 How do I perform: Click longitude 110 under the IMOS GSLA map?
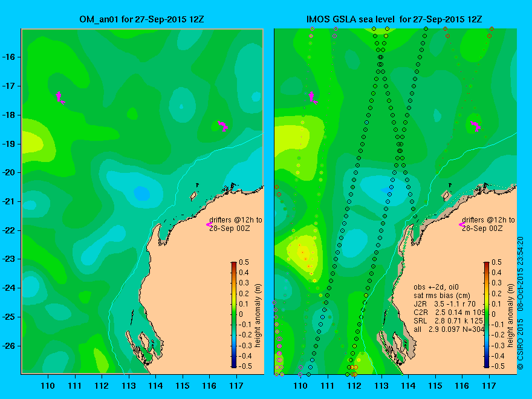click(300, 386)
